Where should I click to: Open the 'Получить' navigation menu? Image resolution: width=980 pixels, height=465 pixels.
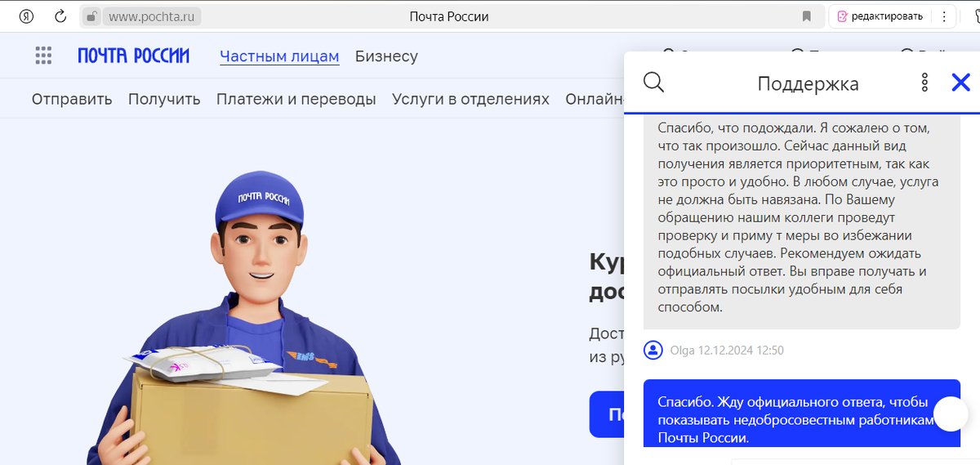pos(164,99)
